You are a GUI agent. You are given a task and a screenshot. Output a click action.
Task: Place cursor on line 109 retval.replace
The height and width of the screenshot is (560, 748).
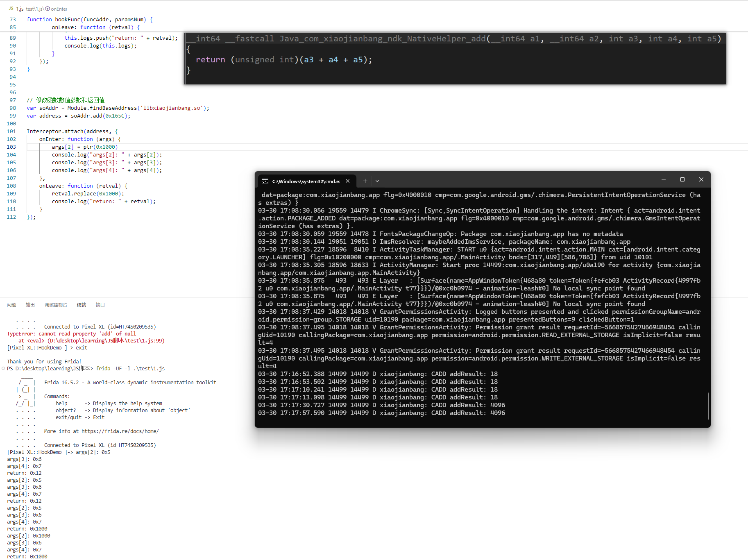88,194
